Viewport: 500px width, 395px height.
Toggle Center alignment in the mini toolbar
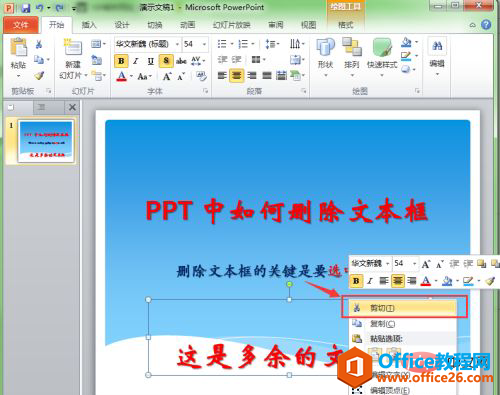pos(397,281)
